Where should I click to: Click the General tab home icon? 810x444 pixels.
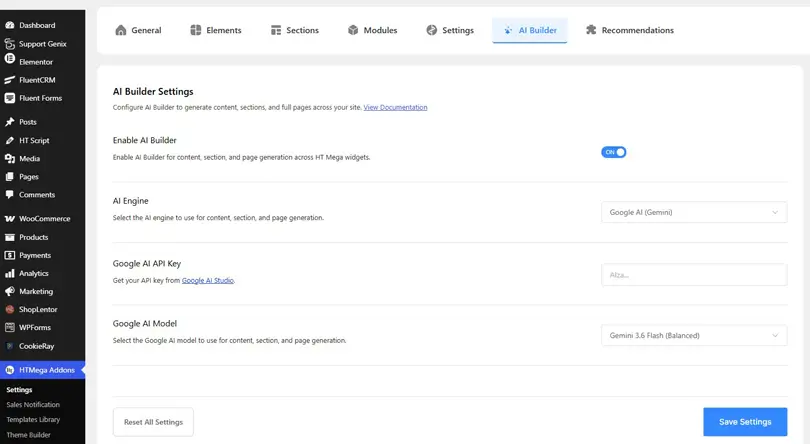[120, 30]
